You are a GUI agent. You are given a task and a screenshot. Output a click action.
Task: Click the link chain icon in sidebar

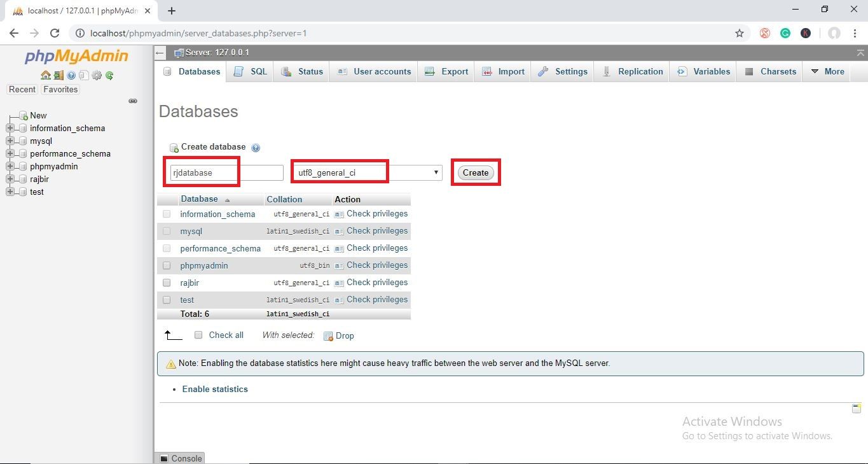pyautogui.click(x=133, y=101)
